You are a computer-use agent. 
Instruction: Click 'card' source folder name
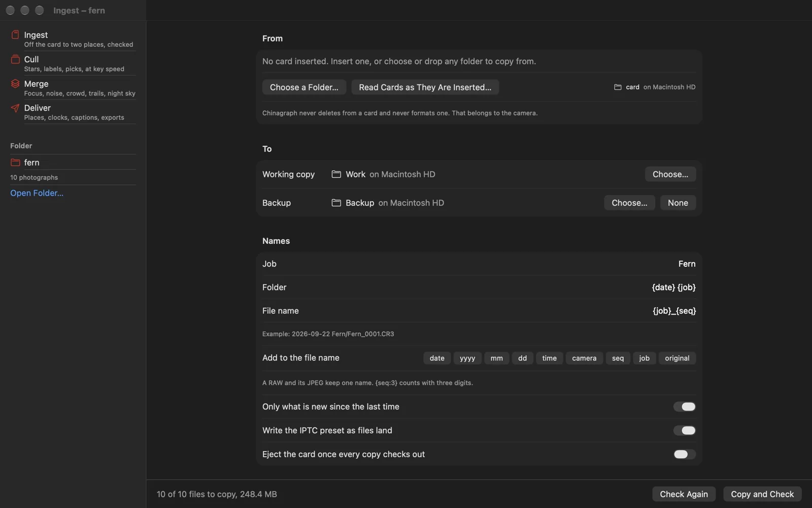point(632,87)
